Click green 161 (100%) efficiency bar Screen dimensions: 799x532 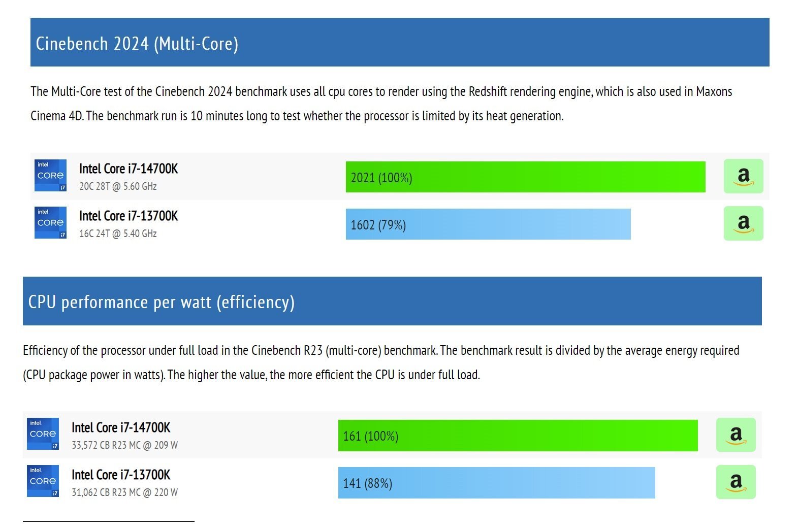click(518, 436)
